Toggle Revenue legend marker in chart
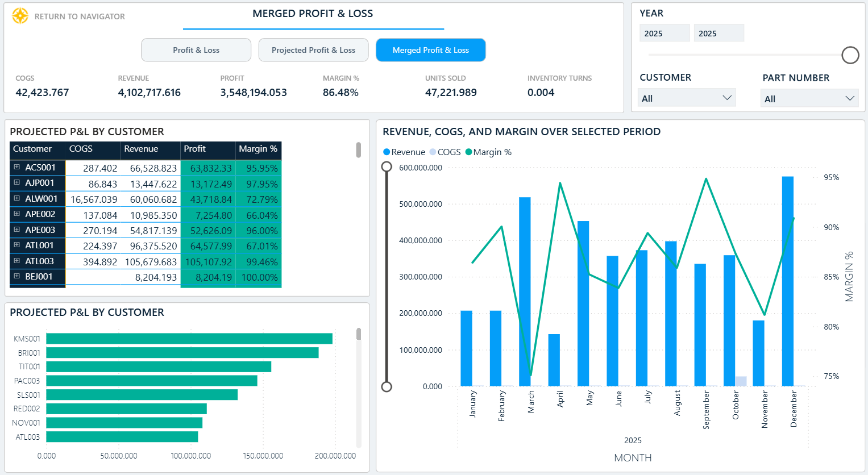 387,152
